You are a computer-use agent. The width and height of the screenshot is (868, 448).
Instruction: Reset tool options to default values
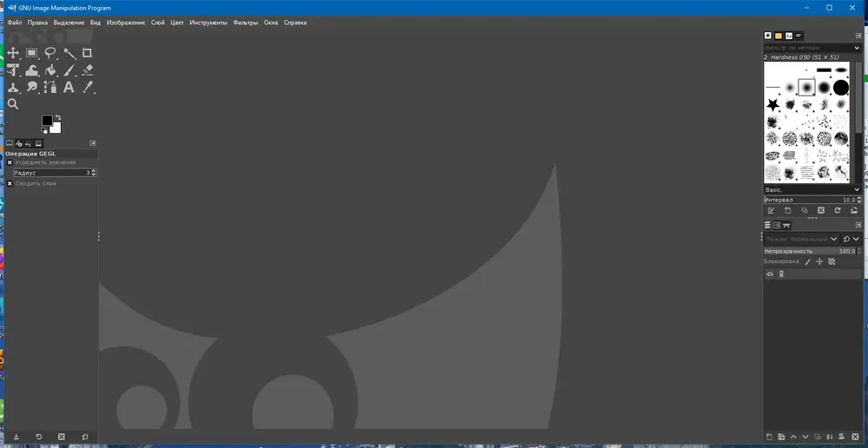click(85, 437)
